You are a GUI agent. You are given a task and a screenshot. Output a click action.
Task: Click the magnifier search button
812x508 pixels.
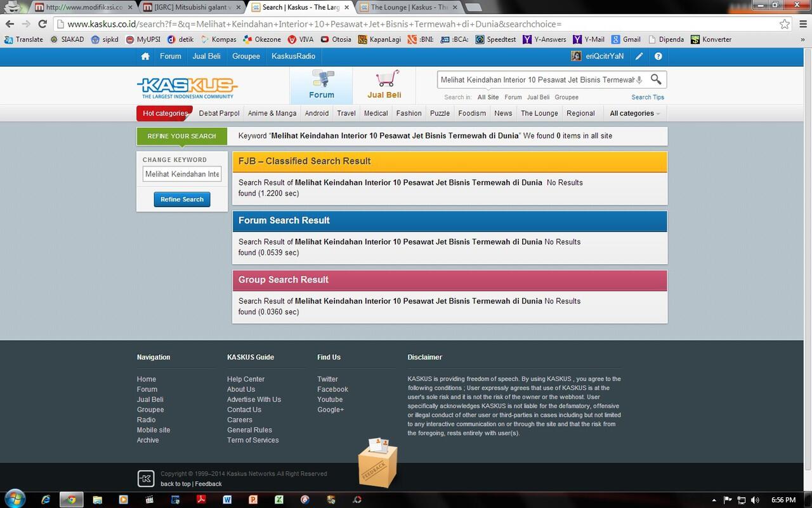pos(656,79)
